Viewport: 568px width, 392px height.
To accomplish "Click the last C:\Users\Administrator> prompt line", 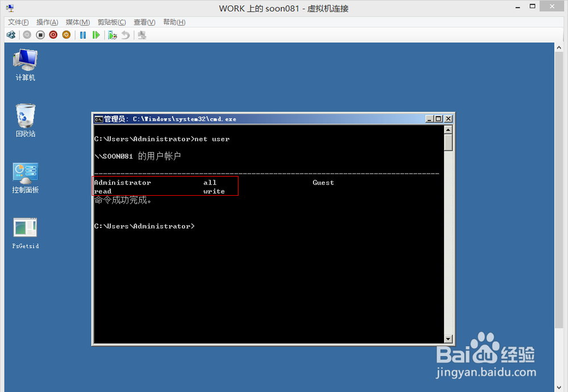I will pos(144,226).
